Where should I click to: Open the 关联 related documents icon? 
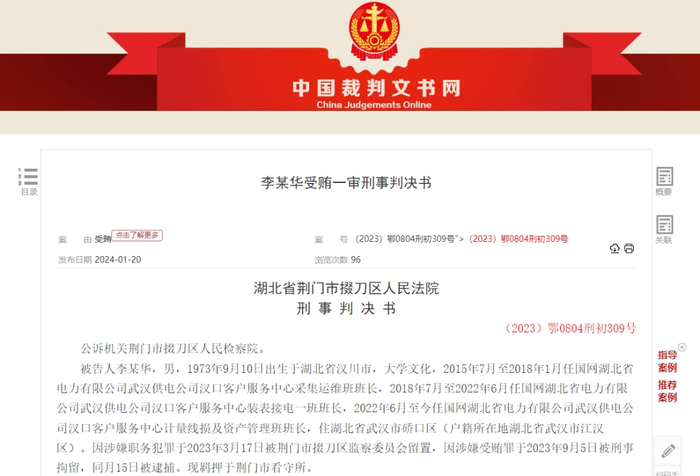(x=664, y=230)
